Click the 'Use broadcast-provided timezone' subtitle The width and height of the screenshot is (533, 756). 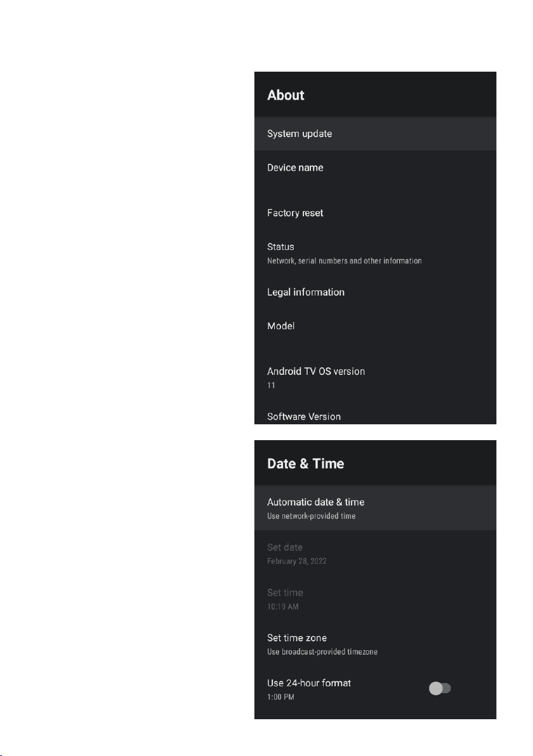pyautogui.click(x=322, y=652)
